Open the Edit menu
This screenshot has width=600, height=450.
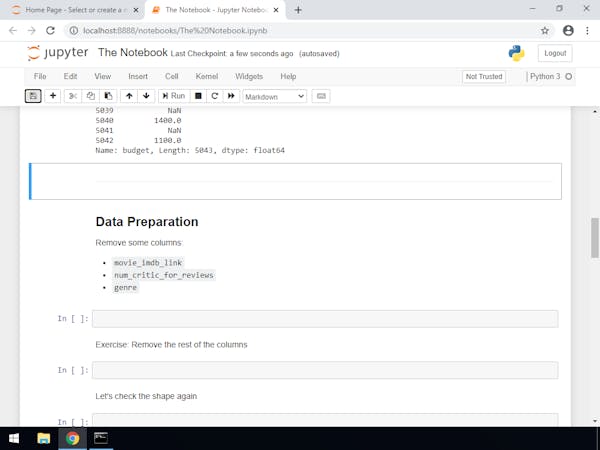(x=70, y=77)
